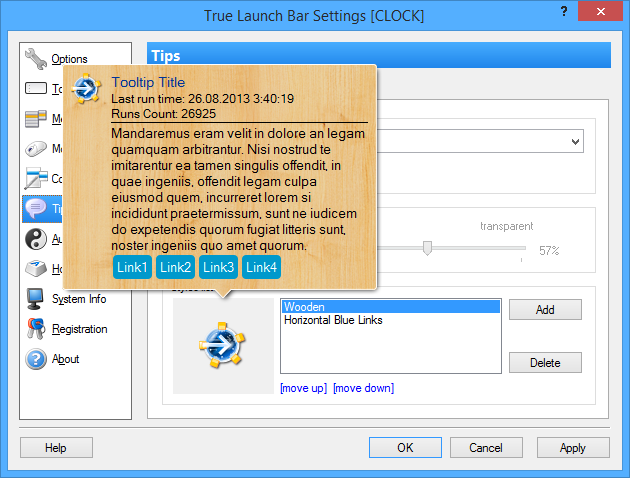Click the 'Tooltip Title' heading text
The width and height of the screenshot is (630, 478).
pyautogui.click(x=148, y=82)
